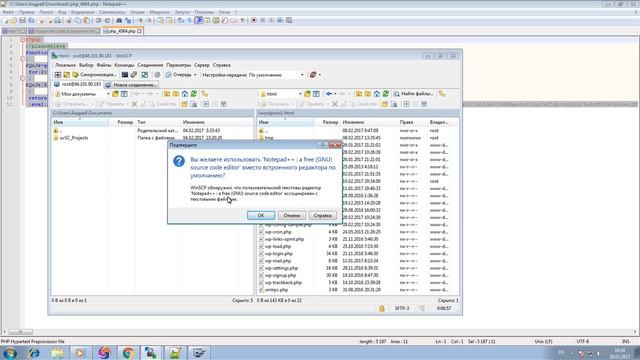
Task: Open Кодировки menu in Notepad++
Action: click(x=82, y=12)
